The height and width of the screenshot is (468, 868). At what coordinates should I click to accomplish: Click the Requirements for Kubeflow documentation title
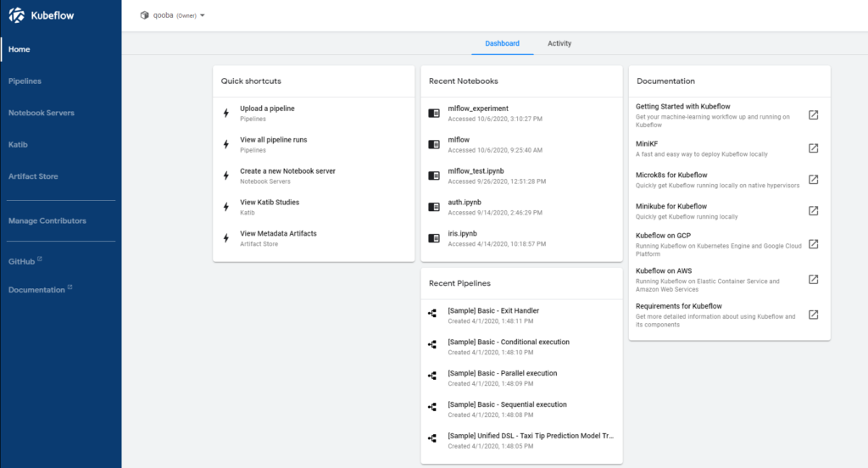pyautogui.click(x=679, y=306)
